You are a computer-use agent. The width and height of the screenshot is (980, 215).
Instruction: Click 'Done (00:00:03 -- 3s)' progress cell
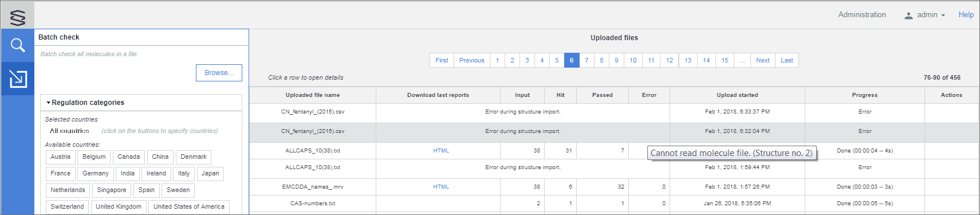(865, 187)
